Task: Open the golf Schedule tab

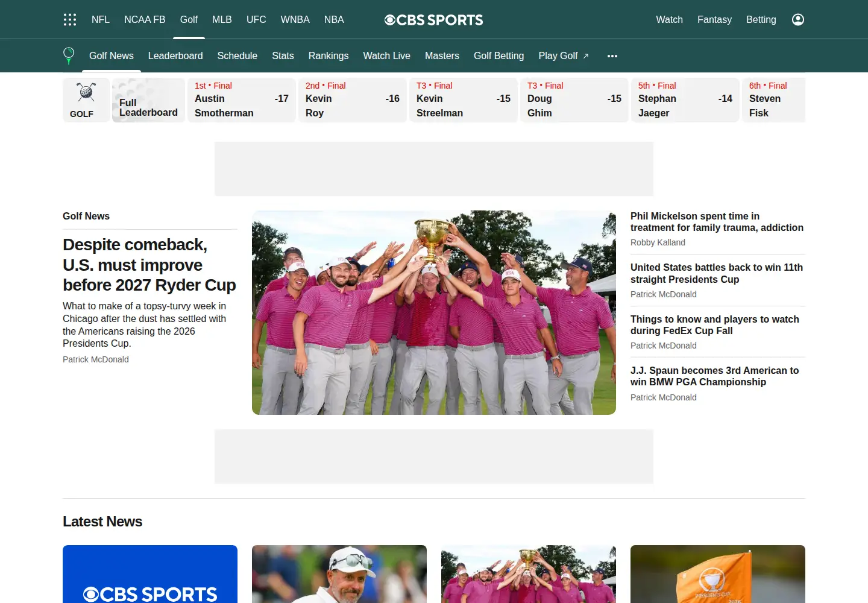Action: [x=237, y=55]
